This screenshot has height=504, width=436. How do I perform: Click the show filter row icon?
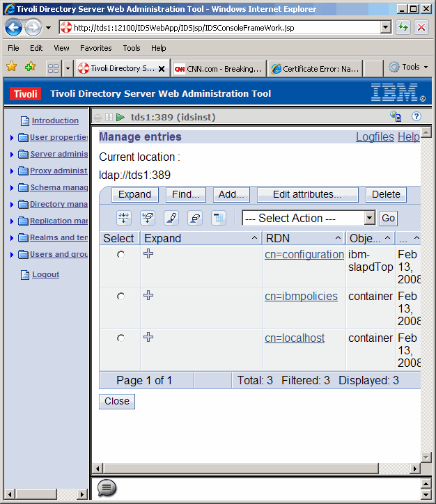(124, 218)
